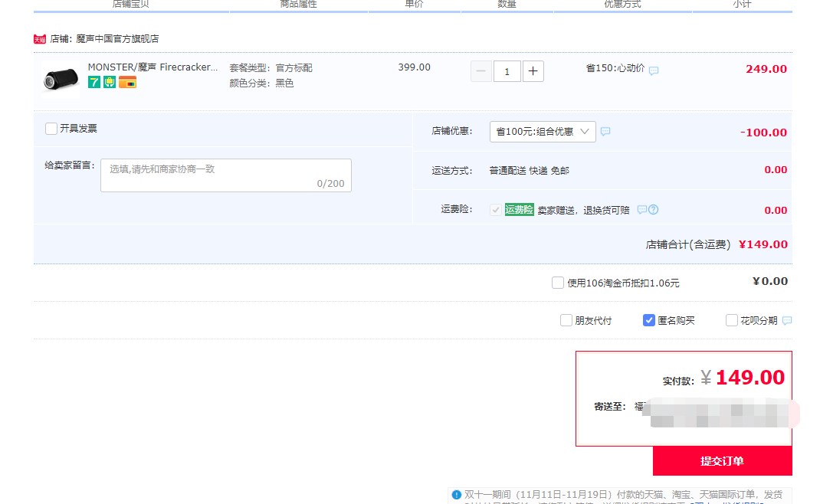Click the 实付款 amount 149.00
This screenshot has height=504, width=820.
click(750, 378)
